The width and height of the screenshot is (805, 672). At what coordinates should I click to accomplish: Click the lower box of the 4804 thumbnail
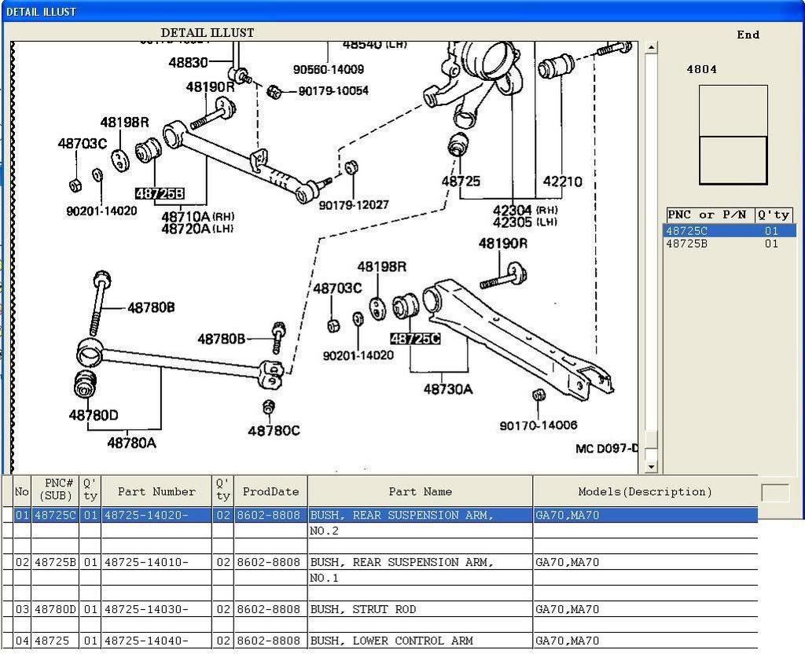733,160
